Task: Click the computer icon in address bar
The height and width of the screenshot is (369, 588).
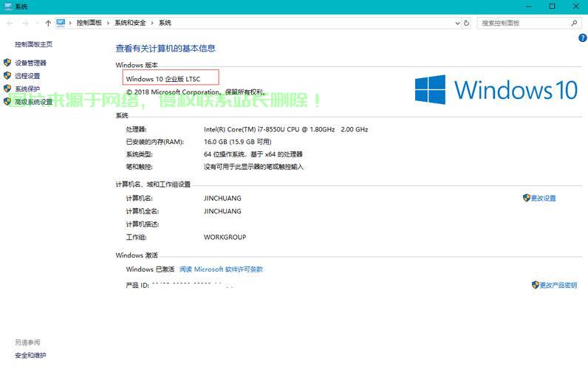Action: tap(61, 23)
